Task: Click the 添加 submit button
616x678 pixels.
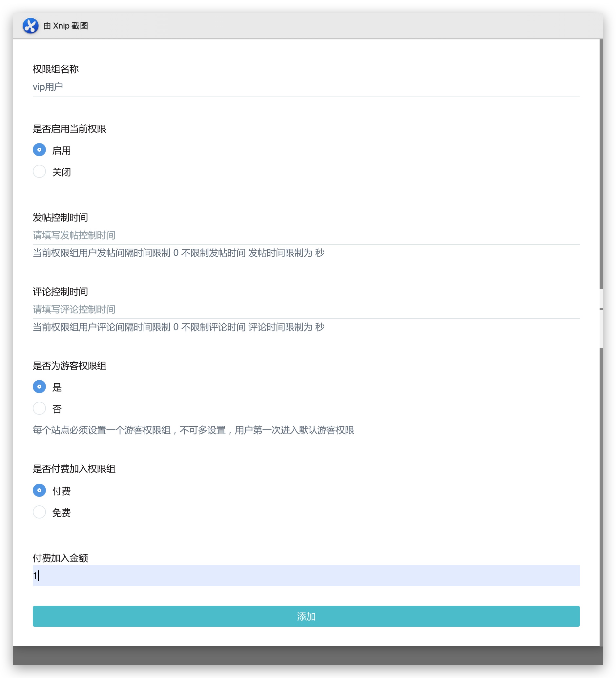Action: (306, 616)
